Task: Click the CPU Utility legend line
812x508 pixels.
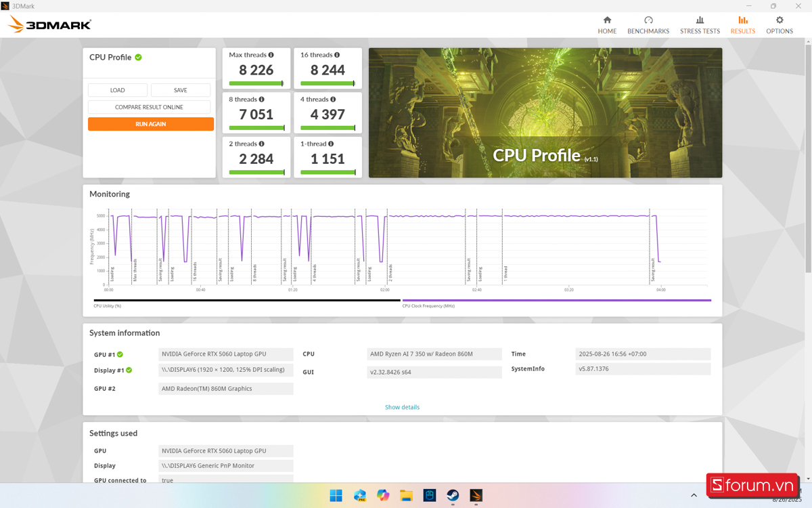Action: point(247,300)
